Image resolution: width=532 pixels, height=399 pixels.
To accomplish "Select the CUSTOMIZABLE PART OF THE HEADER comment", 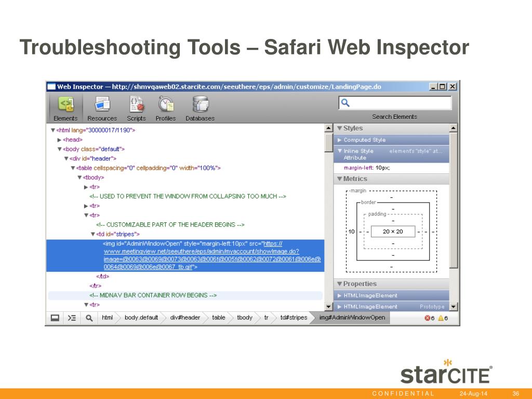I will 170,224.
